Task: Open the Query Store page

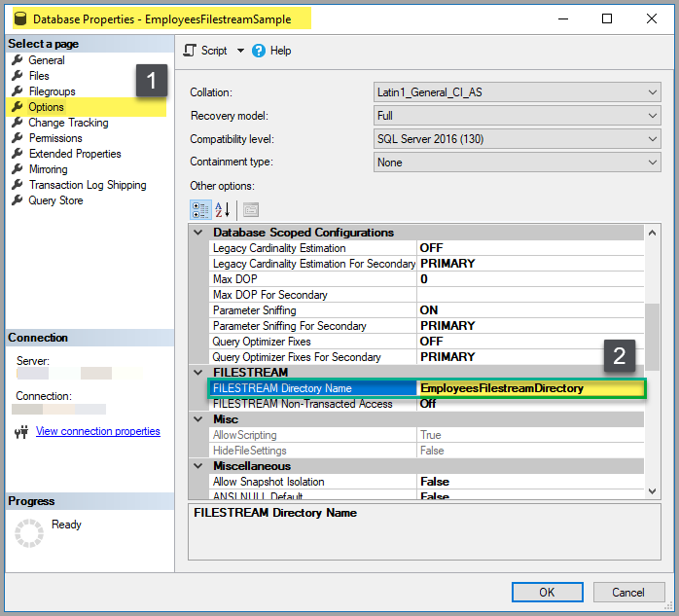Action: tap(55, 200)
